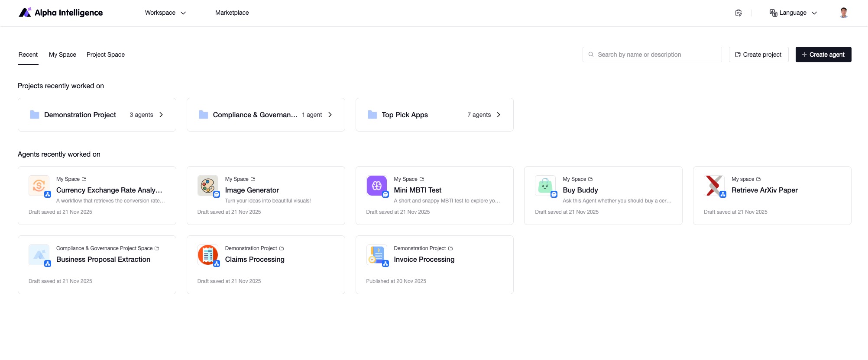Expand the Workspace dropdown menu

[165, 13]
